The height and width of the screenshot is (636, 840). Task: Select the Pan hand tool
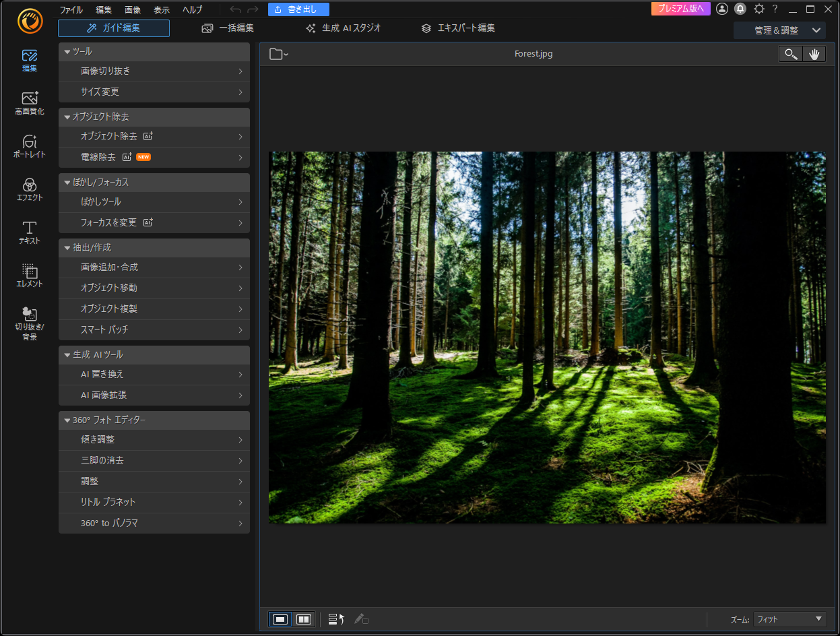point(814,54)
